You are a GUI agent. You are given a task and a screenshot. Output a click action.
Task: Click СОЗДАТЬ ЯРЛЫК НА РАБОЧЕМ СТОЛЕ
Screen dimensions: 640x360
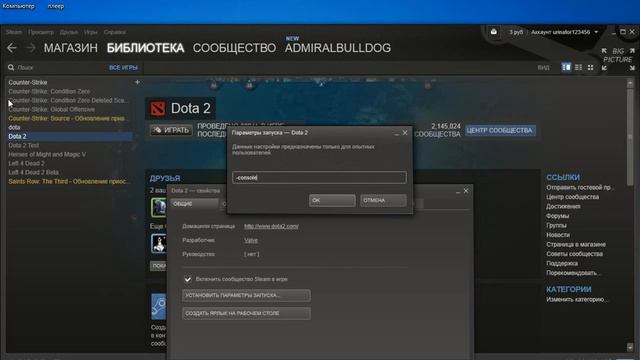point(246,313)
